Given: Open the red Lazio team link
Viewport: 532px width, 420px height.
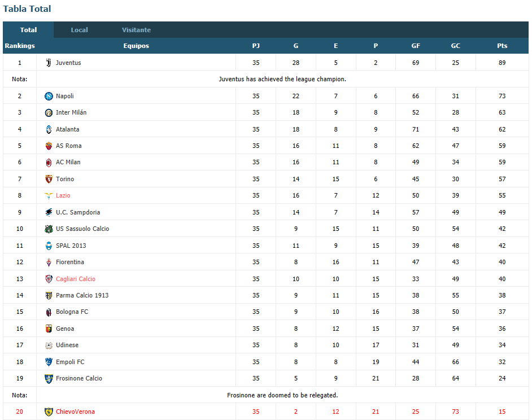Looking at the screenshot, I should click(63, 195).
